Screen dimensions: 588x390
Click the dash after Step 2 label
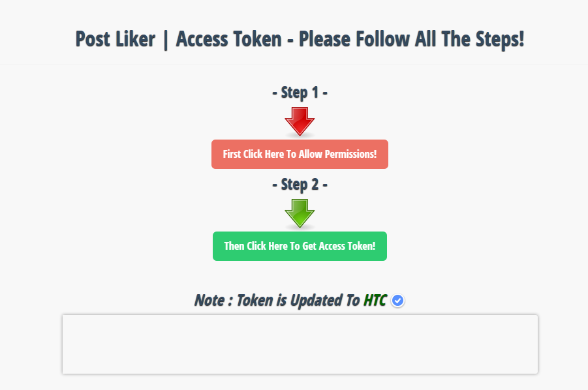tap(325, 185)
